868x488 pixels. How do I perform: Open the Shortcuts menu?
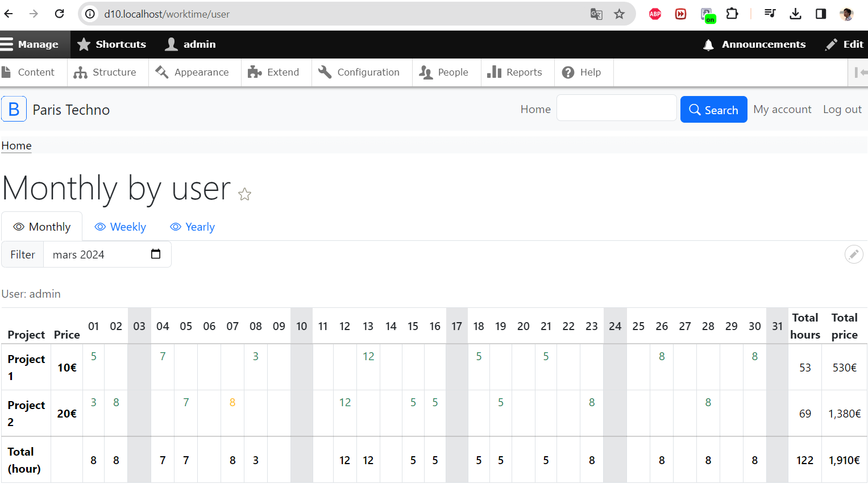point(112,44)
